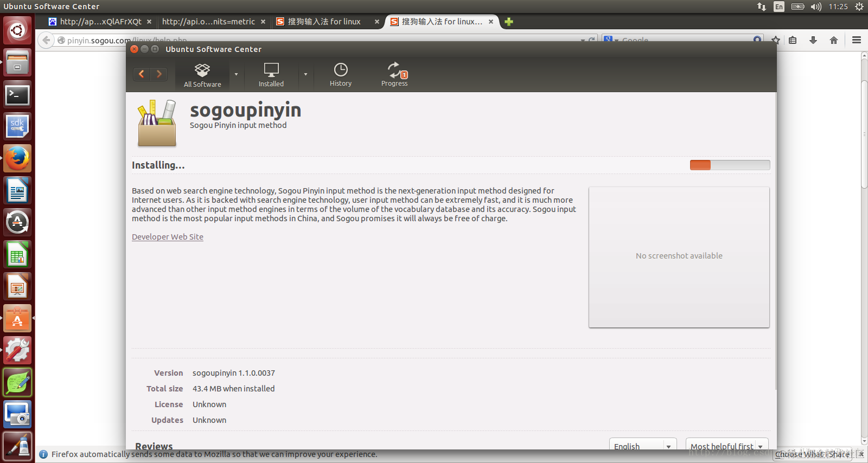Go back in Software Center
Image resolution: width=868 pixels, height=463 pixels.
point(142,74)
